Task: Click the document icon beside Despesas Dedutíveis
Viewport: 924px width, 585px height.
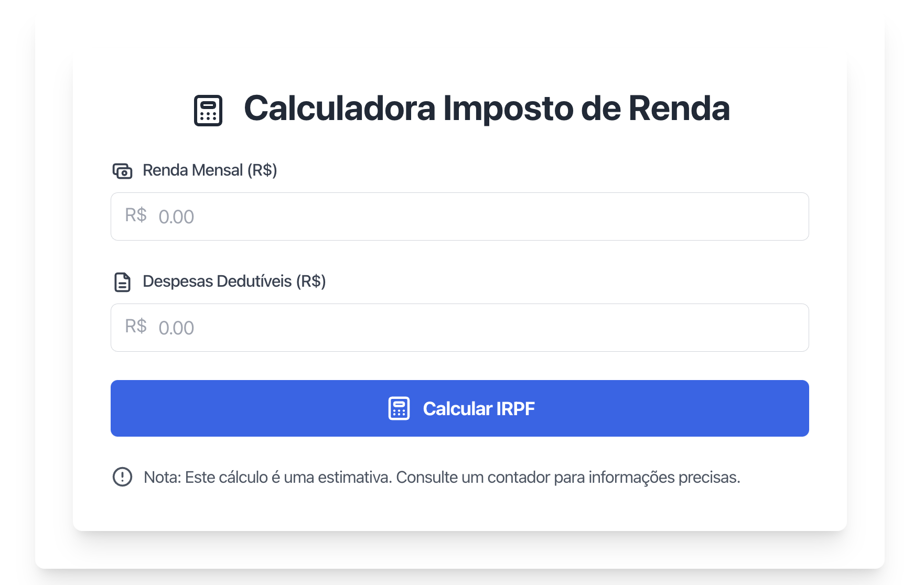Action: pos(122,281)
